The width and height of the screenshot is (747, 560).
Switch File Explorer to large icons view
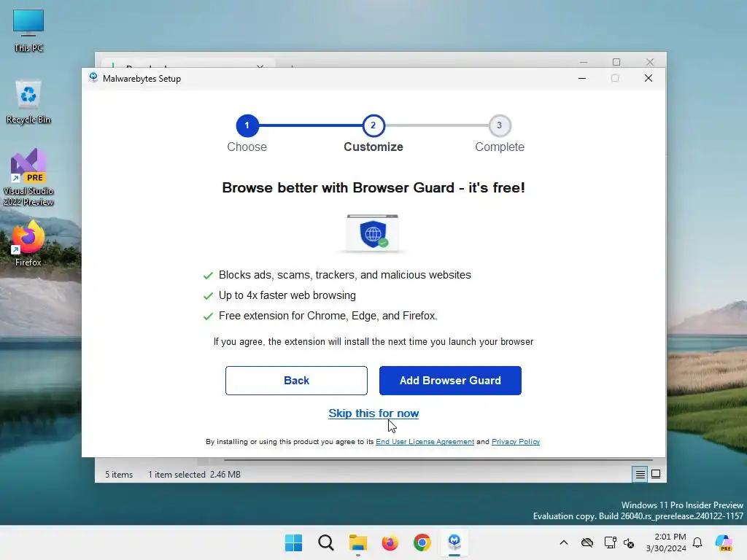tap(656, 474)
